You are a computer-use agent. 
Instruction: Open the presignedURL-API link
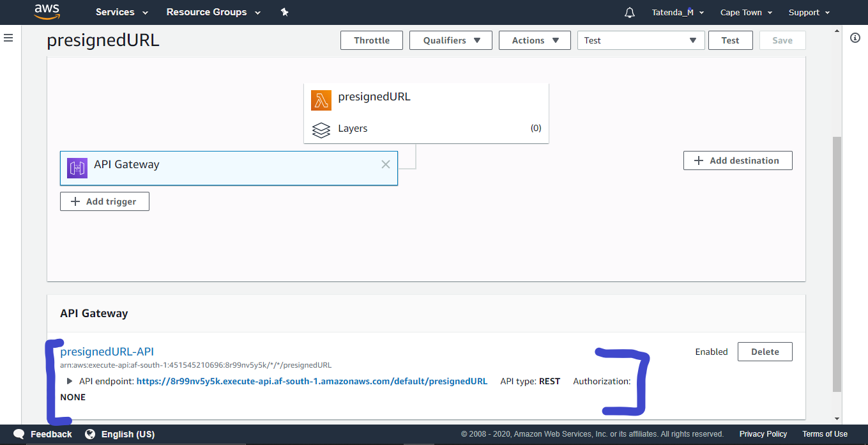point(106,351)
